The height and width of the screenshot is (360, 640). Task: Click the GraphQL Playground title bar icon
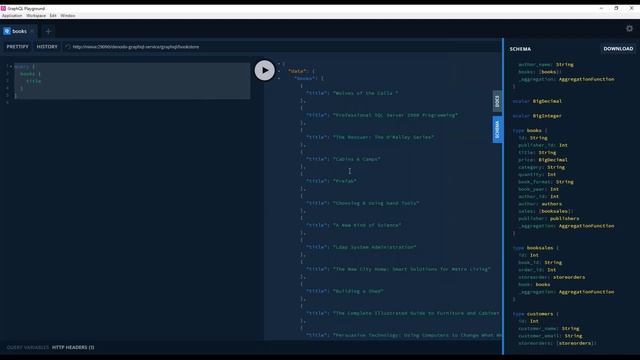(x=3, y=8)
